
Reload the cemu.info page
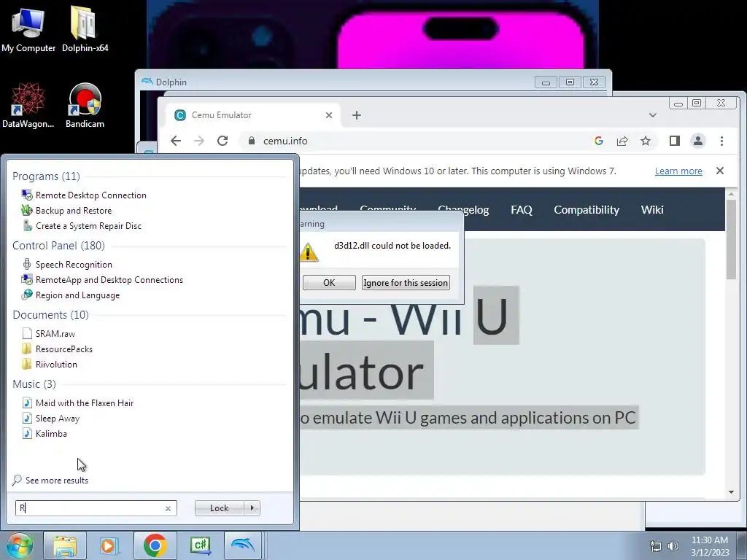pos(222,141)
